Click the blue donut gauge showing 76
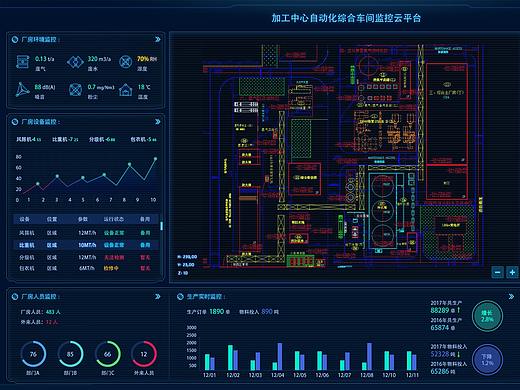The image size is (520, 390). [x=33, y=354]
